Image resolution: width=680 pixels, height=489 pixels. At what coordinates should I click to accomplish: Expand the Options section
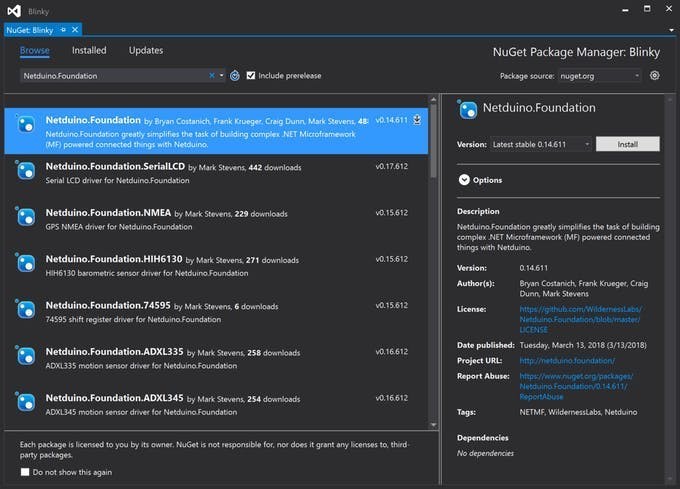coord(464,180)
